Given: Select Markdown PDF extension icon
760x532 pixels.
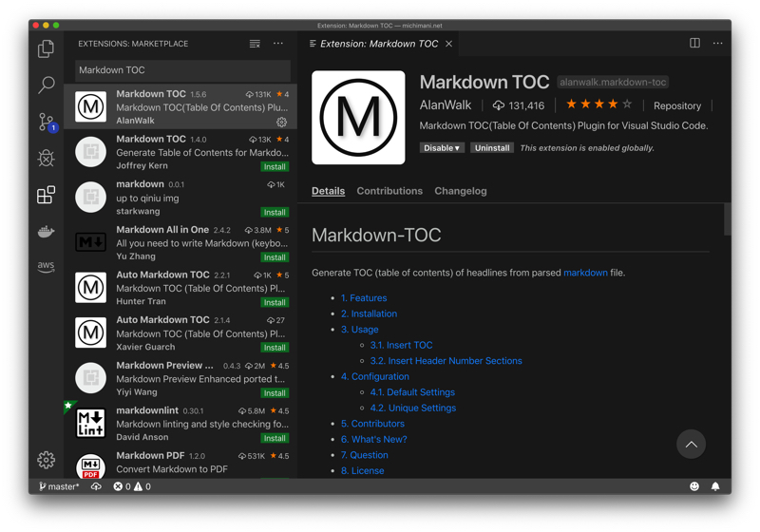Looking at the screenshot, I should [90, 465].
